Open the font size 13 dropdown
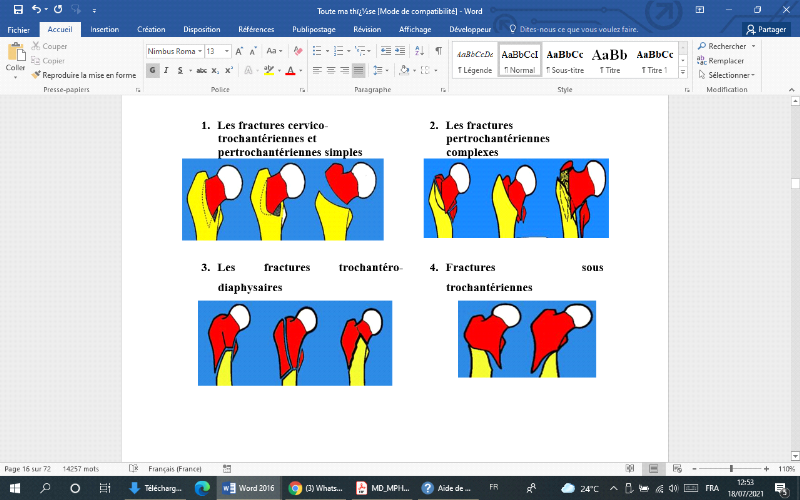Viewport: 800px width, 500px height. (226, 51)
